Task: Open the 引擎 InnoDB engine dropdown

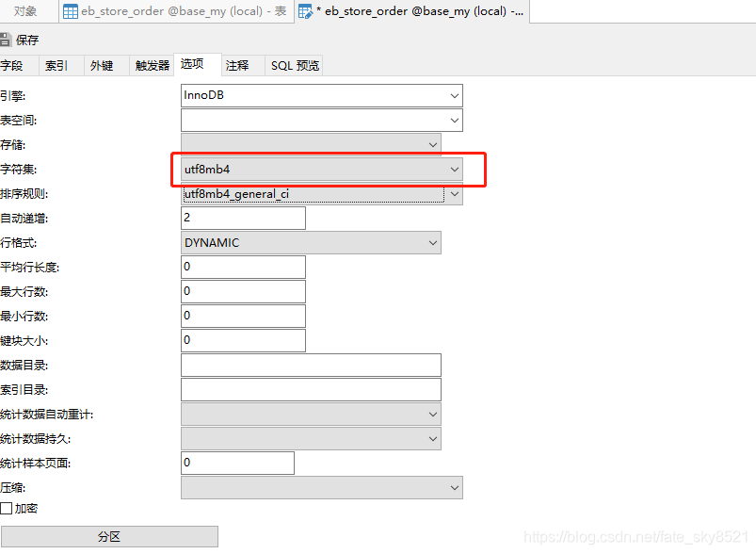Action: [322, 95]
